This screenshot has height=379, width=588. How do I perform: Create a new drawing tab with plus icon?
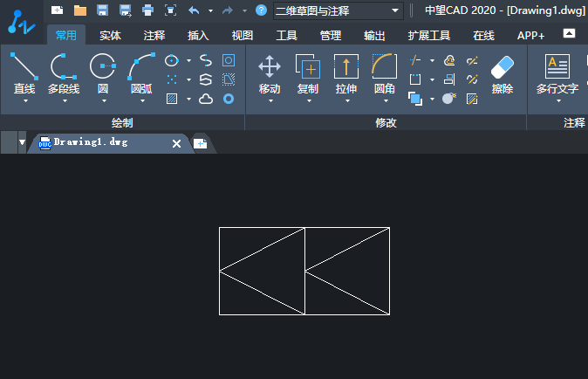click(201, 143)
